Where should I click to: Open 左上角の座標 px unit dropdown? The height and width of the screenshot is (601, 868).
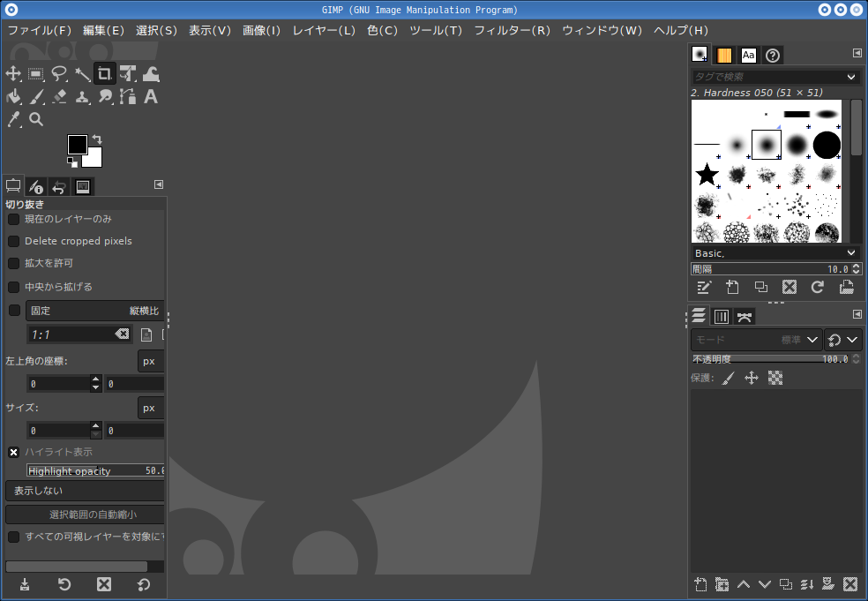pos(151,361)
